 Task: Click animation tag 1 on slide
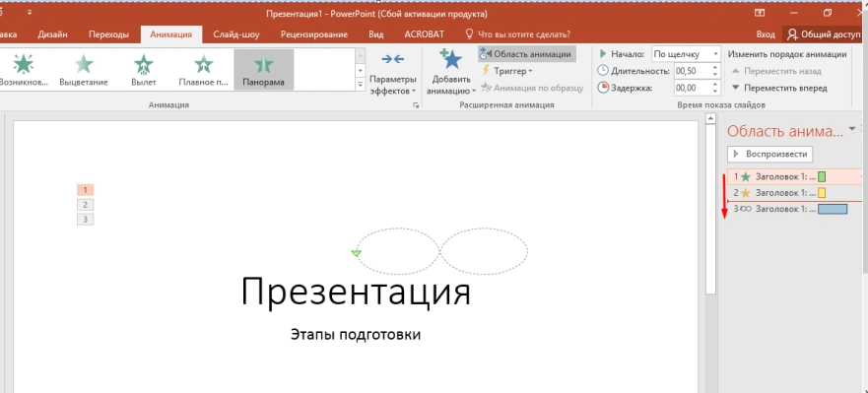(85, 190)
